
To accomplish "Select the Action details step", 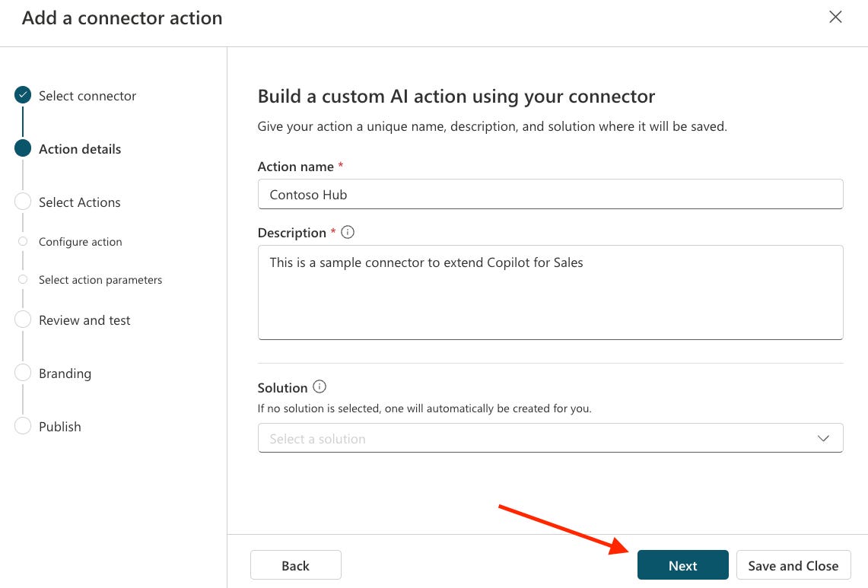I will tap(80, 149).
